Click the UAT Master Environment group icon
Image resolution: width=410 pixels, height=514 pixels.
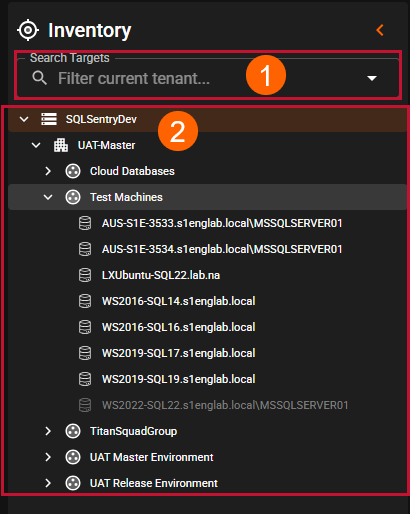click(x=73, y=457)
